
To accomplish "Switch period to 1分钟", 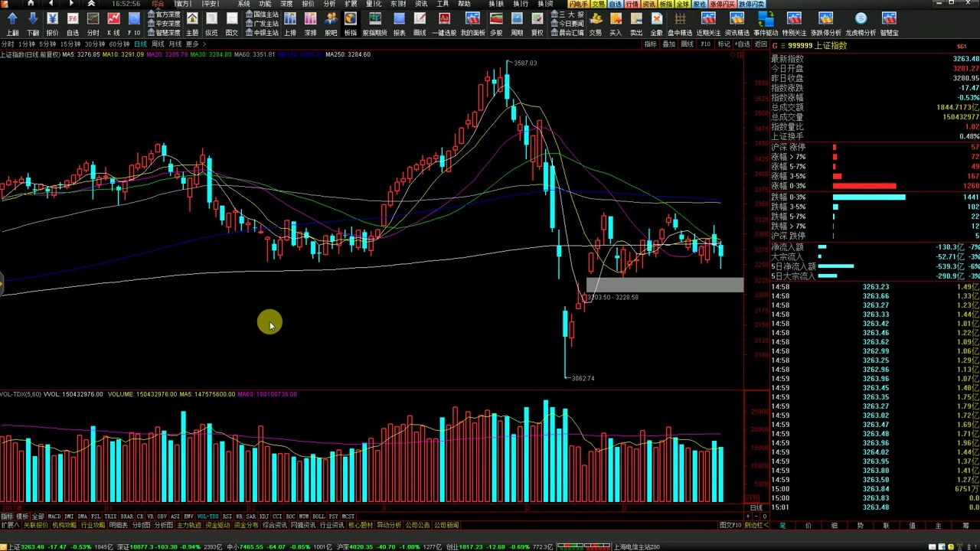I will [x=27, y=44].
